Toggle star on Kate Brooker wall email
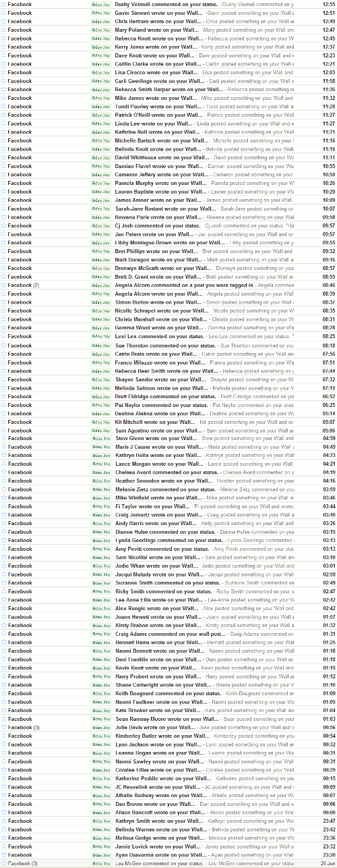Image resolution: width=337 pixels, height=868 pixels. pos(4,710)
